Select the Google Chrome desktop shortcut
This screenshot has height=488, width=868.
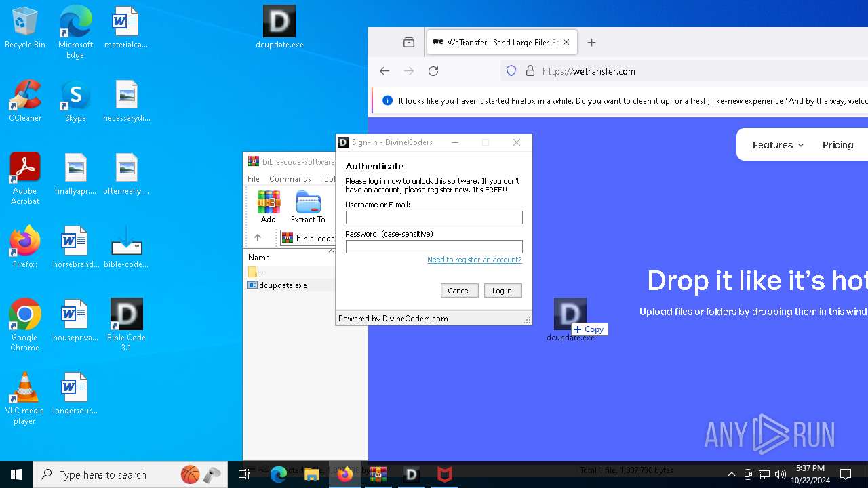[25, 325]
